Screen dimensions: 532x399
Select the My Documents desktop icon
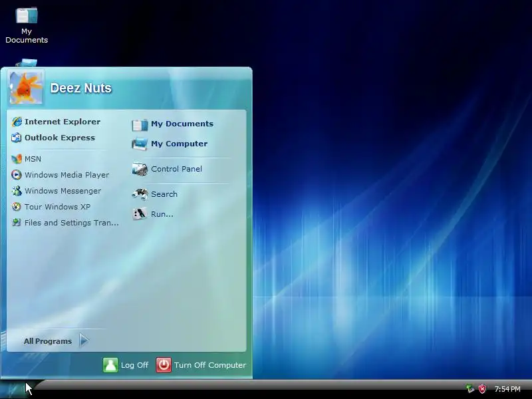click(x=27, y=15)
